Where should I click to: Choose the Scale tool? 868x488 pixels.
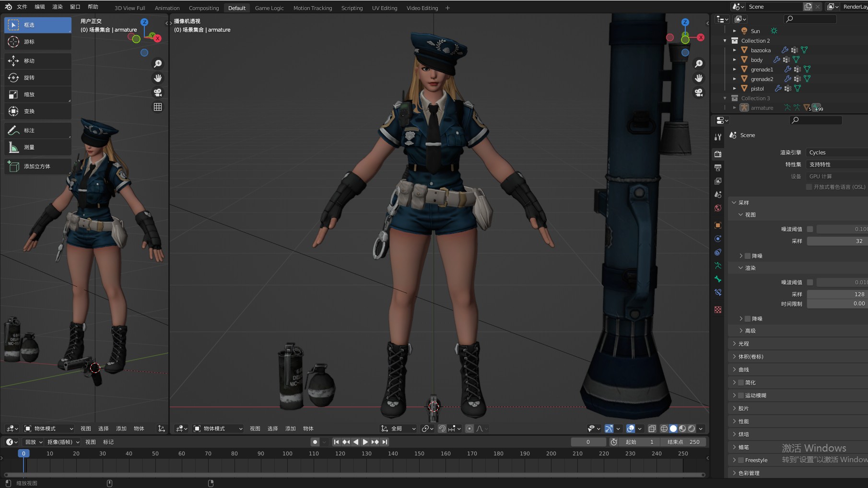pyautogui.click(x=37, y=94)
